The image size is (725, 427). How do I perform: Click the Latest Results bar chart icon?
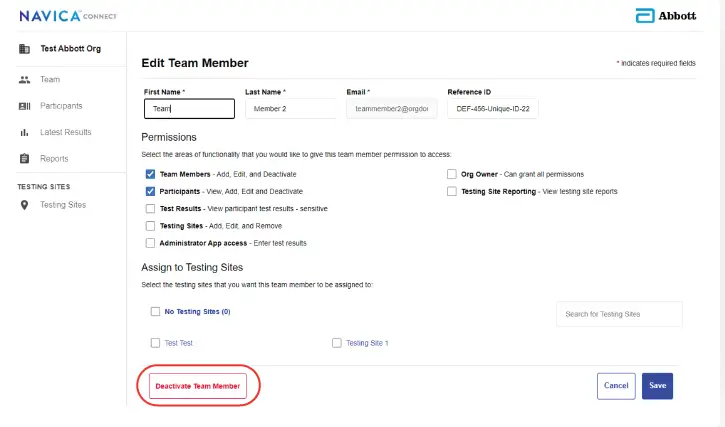[24, 132]
